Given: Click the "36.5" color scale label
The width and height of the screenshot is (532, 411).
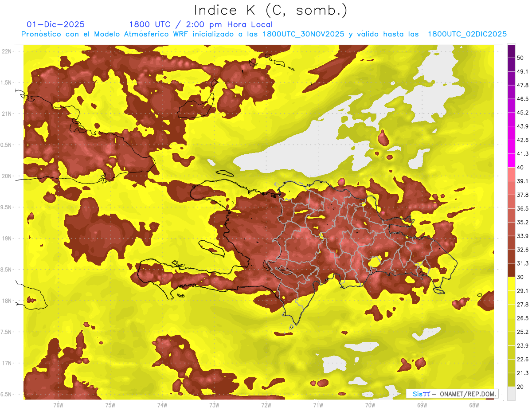Looking at the screenshot, I should coord(522,209).
